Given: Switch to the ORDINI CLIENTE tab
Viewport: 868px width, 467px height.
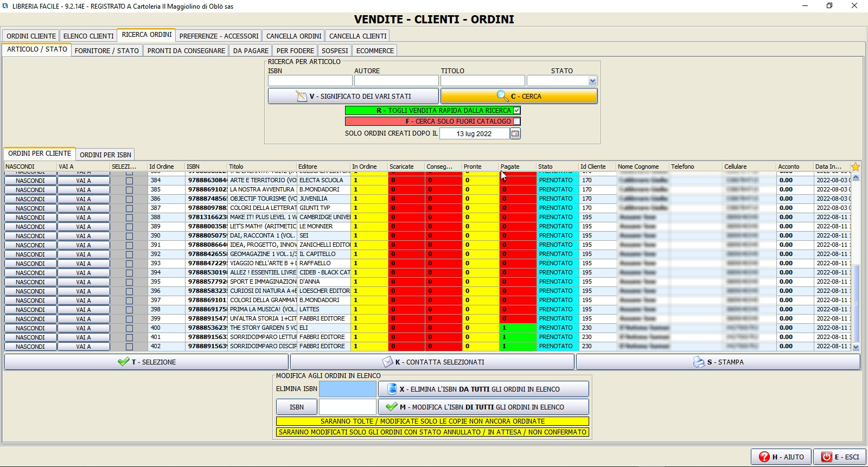Looking at the screenshot, I should 31,36.
